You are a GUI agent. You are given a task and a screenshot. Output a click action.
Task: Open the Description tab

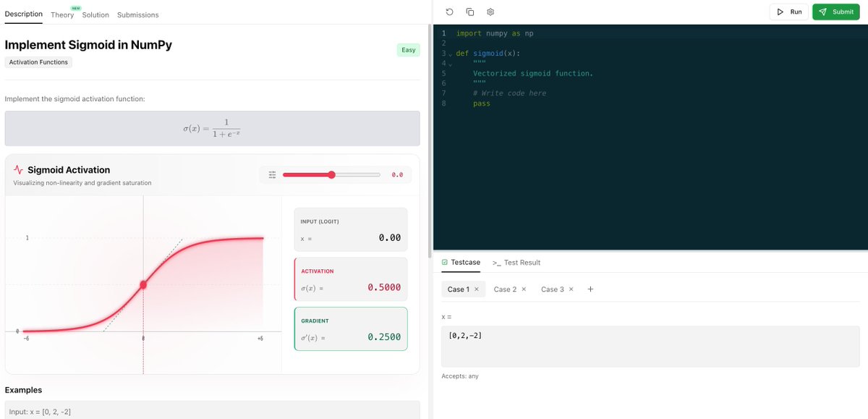coord(23,14)
